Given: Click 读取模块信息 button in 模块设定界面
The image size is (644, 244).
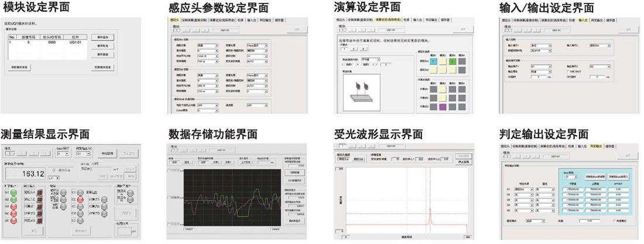Looking at the screenshot, I should tap(19, 67).
